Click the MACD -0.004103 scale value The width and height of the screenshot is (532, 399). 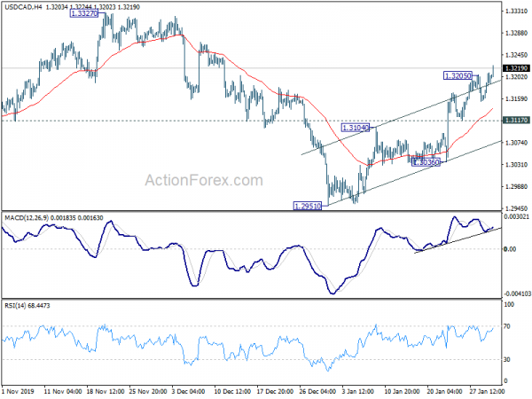517,293
